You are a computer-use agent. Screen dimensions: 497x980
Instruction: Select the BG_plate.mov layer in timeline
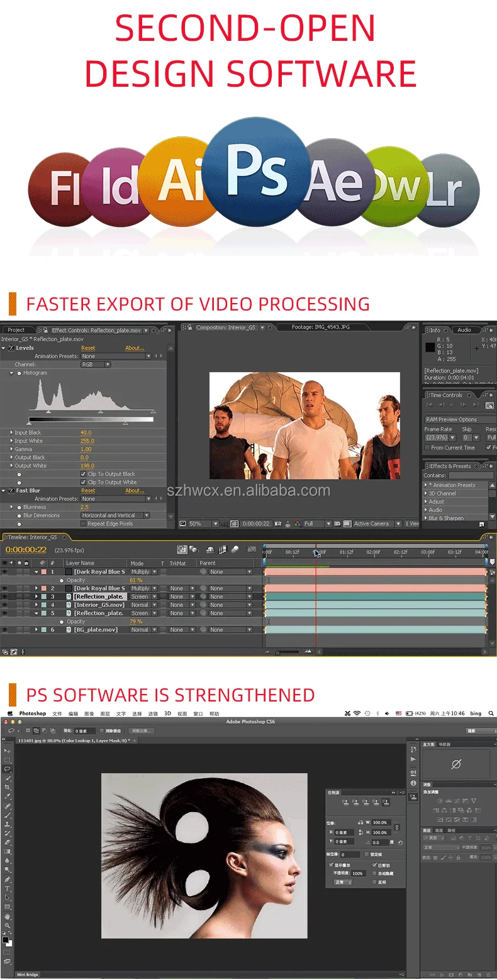(x=96, y=630)
